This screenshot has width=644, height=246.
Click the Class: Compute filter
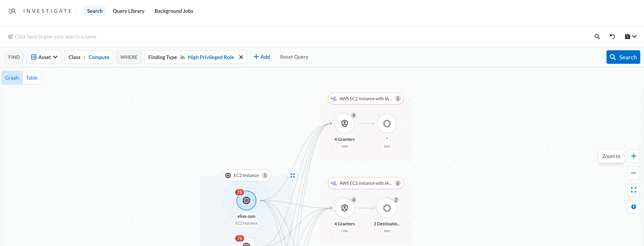point(89,57)
